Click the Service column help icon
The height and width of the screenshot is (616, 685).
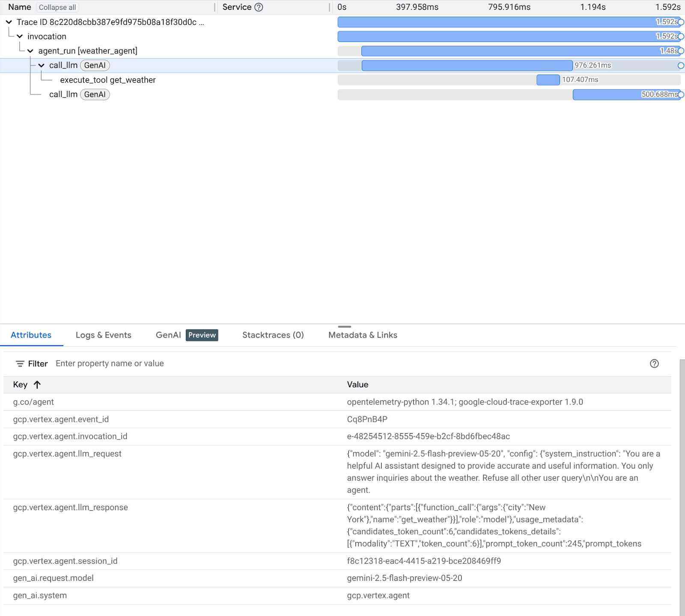coord(259,7)
